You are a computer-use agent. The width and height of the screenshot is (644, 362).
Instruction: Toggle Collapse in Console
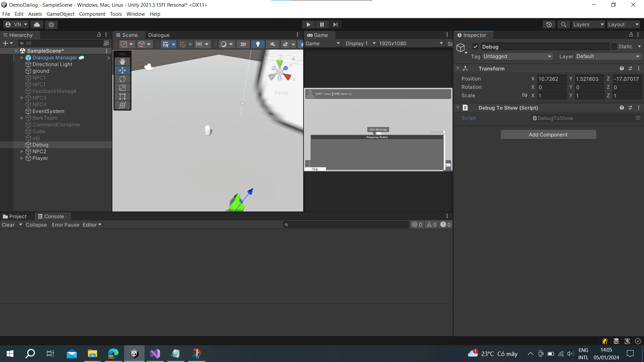[36, 225]
